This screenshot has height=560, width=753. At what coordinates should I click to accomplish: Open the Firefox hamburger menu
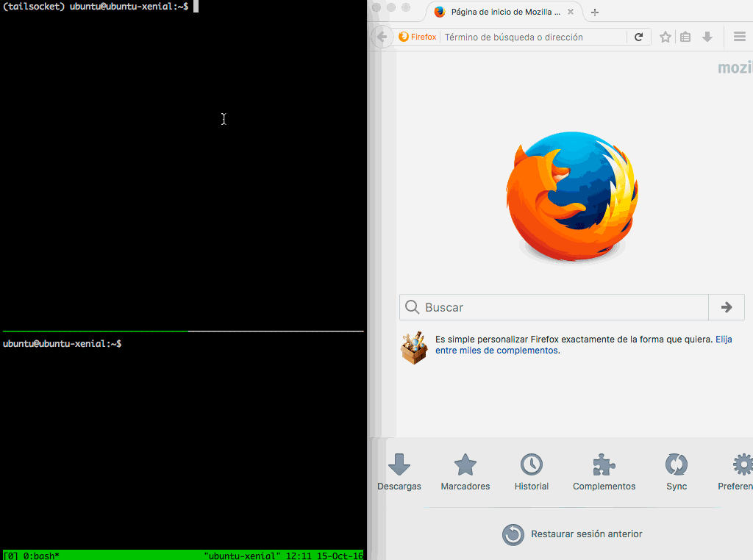click(x=740, y=37)
